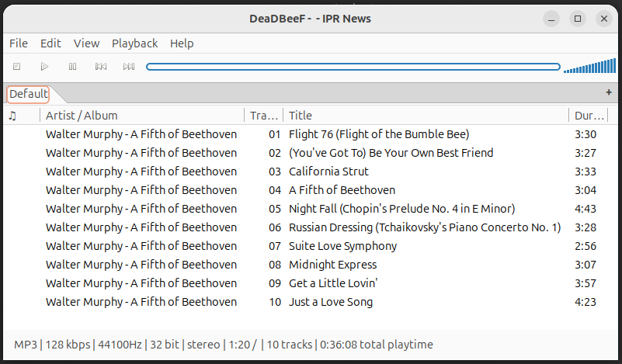
Task: Sort by Duration column header
Action: point(589,116)
